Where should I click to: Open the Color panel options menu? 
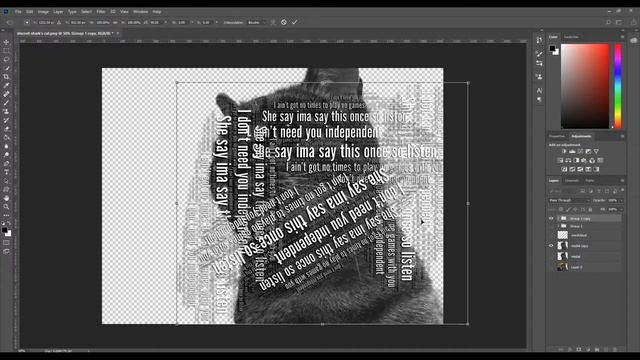click(x=622, y=37)
